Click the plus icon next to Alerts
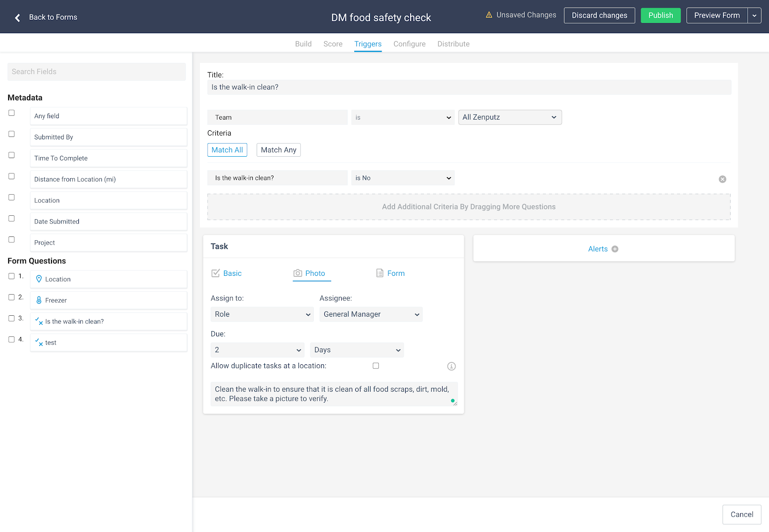This screenshot has height=532, width=769. [615, 249]
